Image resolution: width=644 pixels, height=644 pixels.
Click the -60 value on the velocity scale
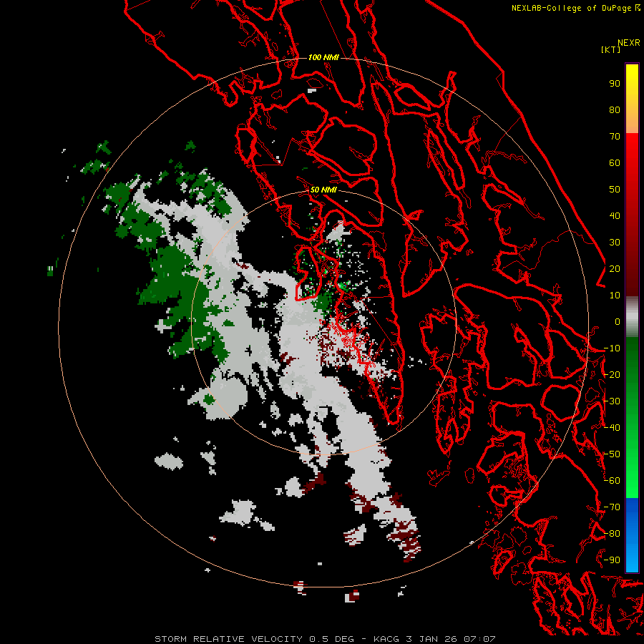[x=612, y=481]
